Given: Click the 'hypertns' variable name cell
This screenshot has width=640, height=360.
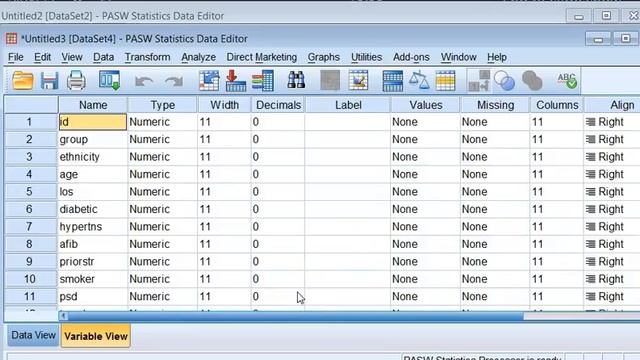Looking at the screenshot, I should [x=93, y=227].
